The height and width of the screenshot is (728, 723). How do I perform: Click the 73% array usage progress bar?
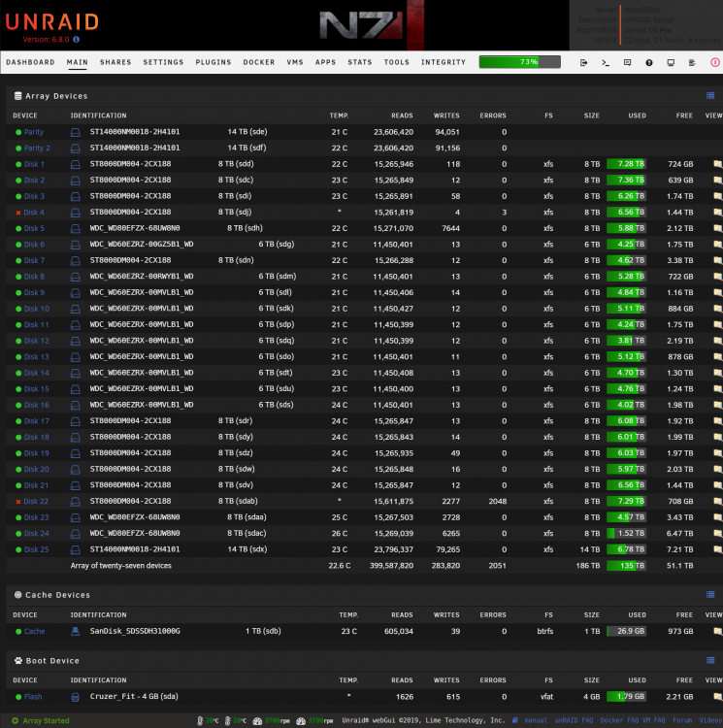click(x=520, y=62)
